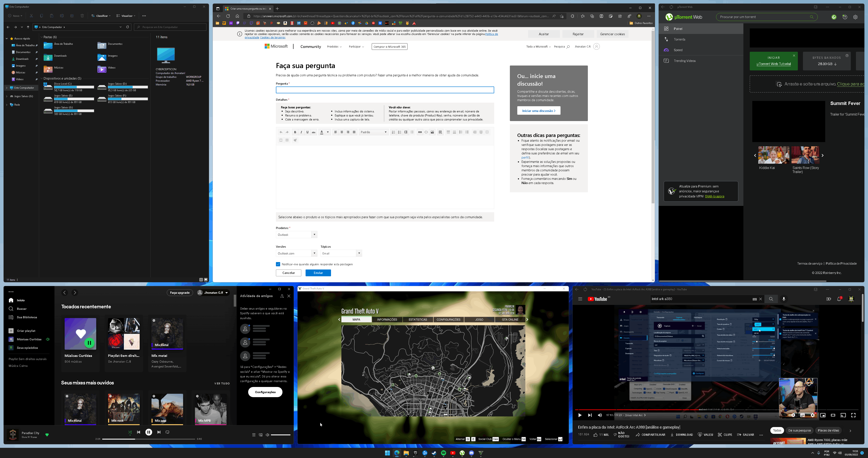The height and width of the screenshot is (458, 868).
Task: Expand Jogos Salvos (G:) in Explorer tree
Action: [x=7, y=96]
